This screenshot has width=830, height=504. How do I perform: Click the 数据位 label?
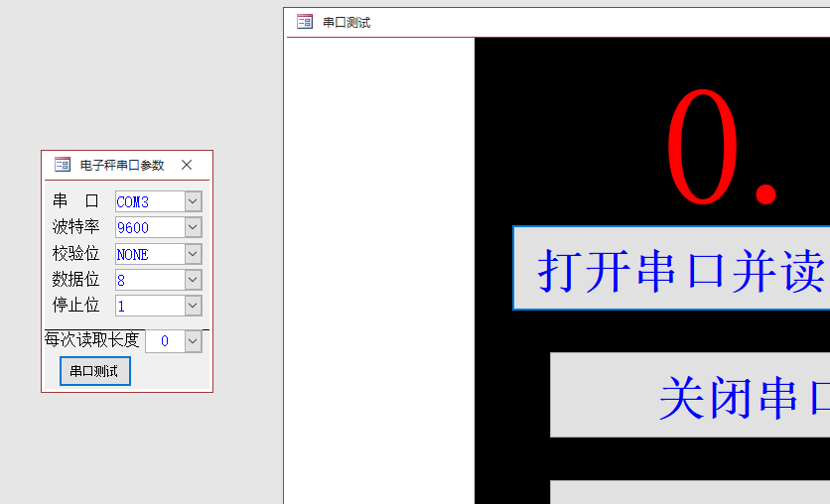pos(75,279)
